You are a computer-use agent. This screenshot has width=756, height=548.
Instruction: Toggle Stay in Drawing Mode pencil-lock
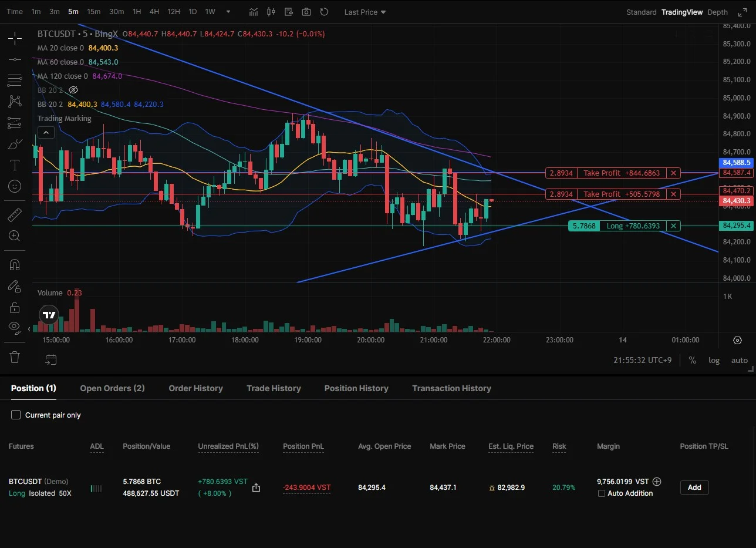click(15, 286)
